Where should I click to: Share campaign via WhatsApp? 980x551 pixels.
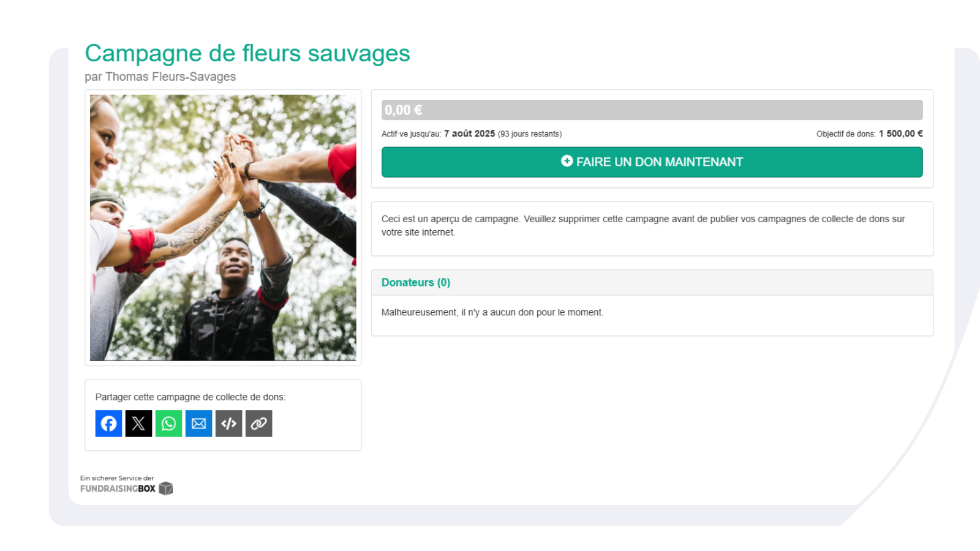point(168,424)
